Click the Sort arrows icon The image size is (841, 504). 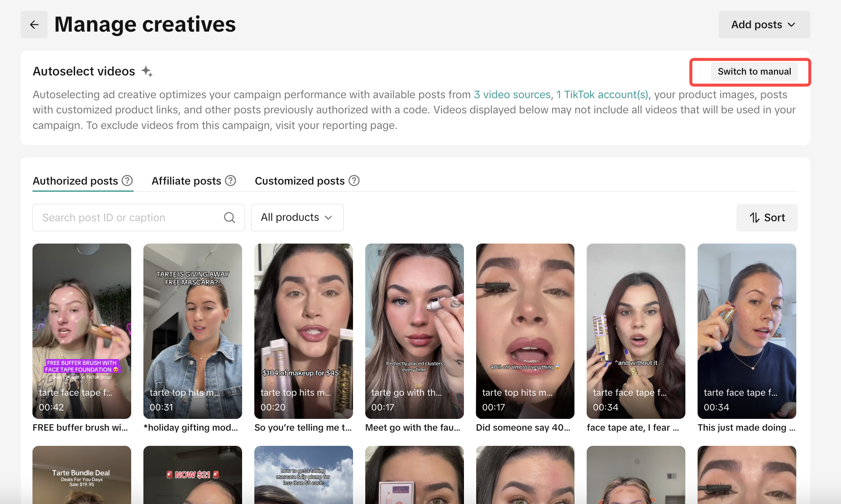coord(755,217)
